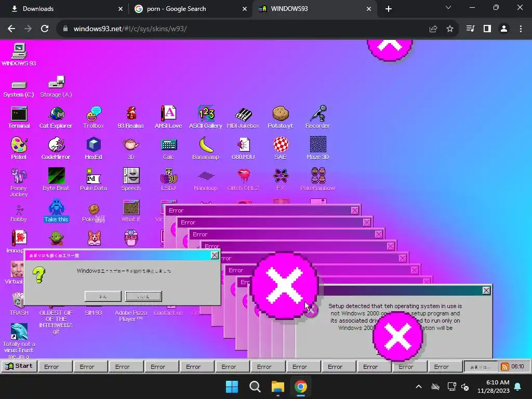Close the Setup detected message window
The width and height of the screenshot is (532, 399).
coord(486,290)
